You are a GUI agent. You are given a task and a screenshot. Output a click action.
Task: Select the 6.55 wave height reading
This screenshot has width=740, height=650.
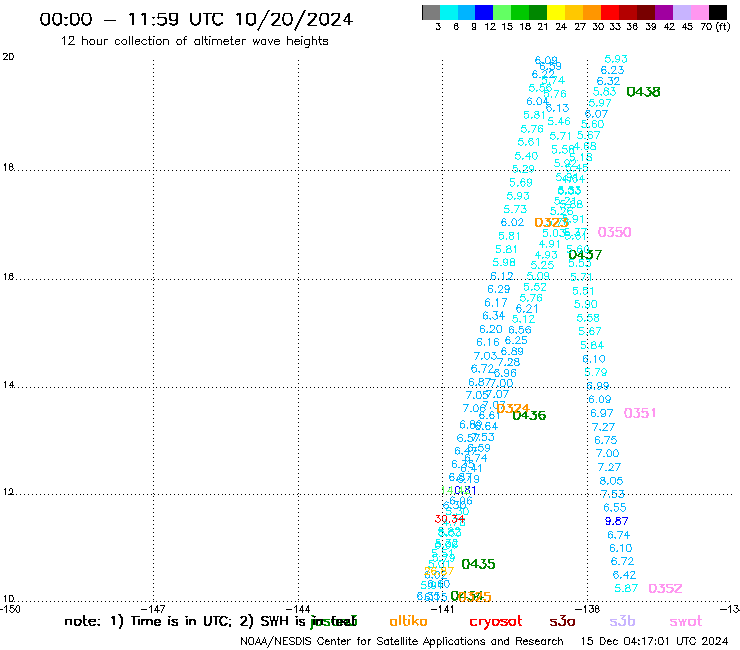(614, 508)
